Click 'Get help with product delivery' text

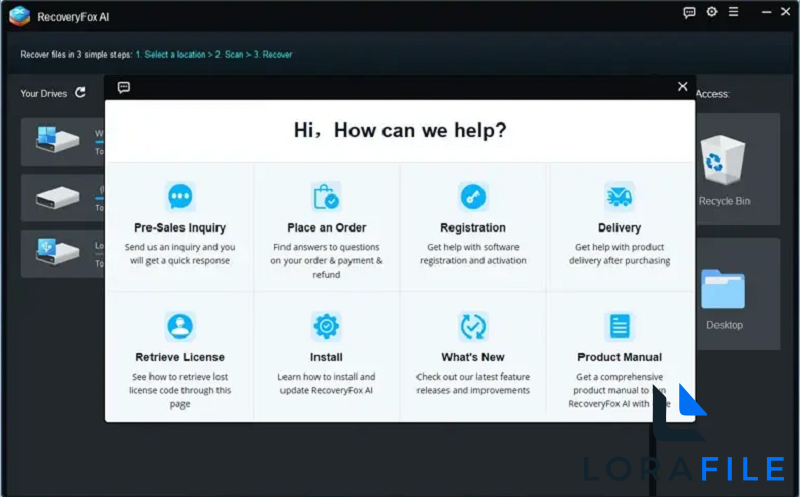[x=619, y=254]
